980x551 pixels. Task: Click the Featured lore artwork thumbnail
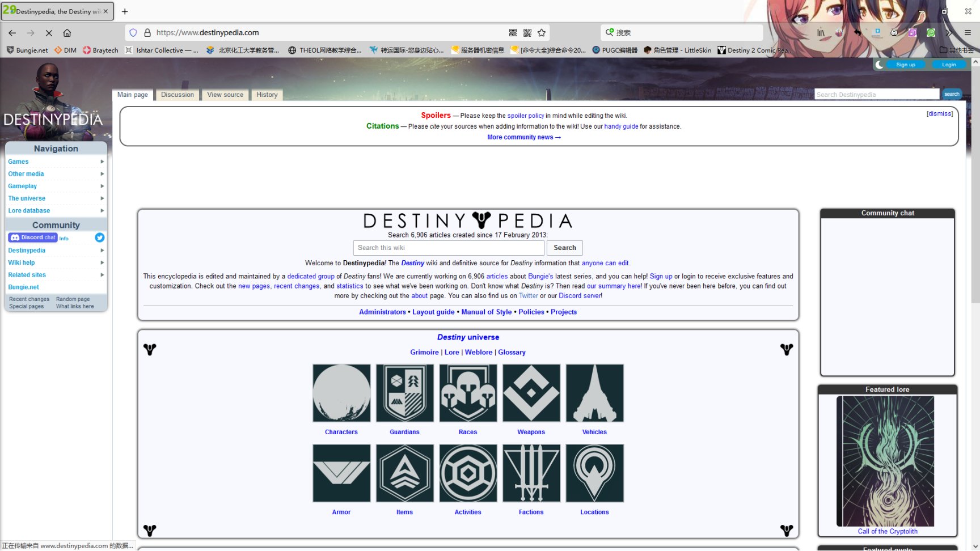coord(885,461)
